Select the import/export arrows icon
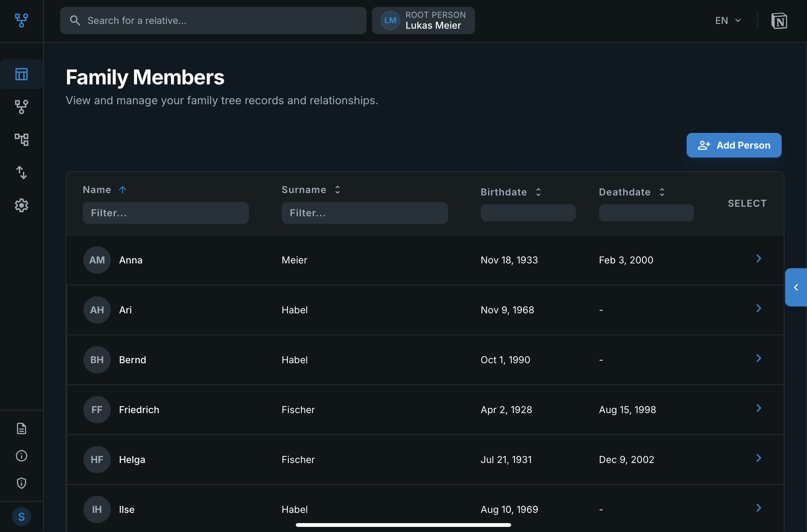The width and height of the screenshot is (807, 532). click(22, 173)
